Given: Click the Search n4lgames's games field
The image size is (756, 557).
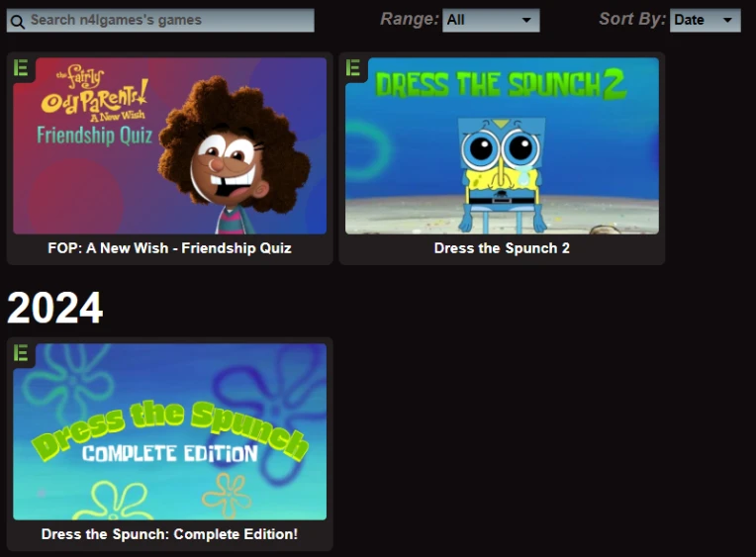Looking at the screenshot, I should click(160, 20).
